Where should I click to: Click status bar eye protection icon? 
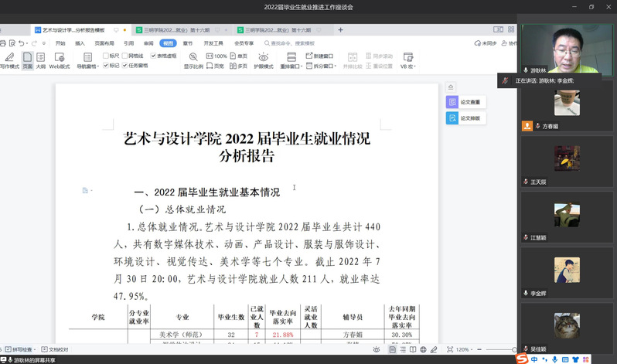pyautogui.click(x=377, y=349)
